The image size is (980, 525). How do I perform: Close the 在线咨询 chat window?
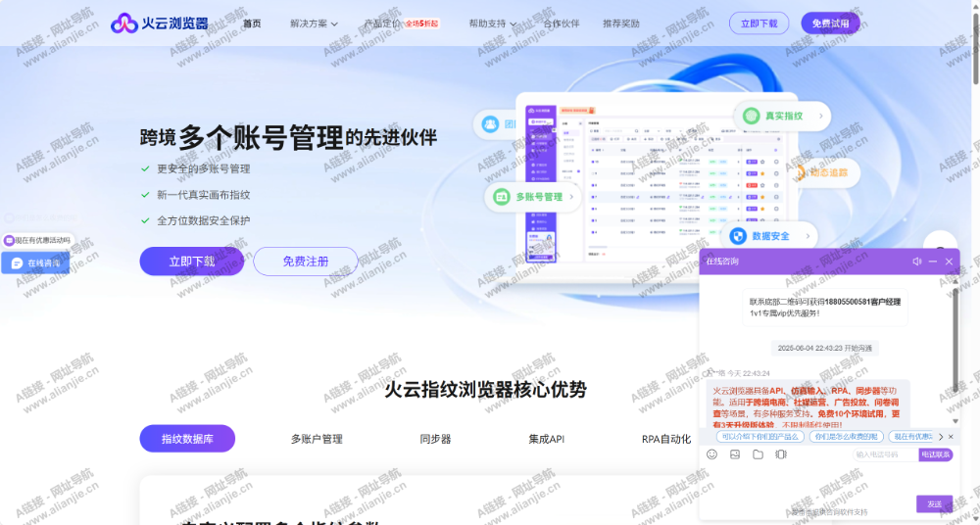949,262
